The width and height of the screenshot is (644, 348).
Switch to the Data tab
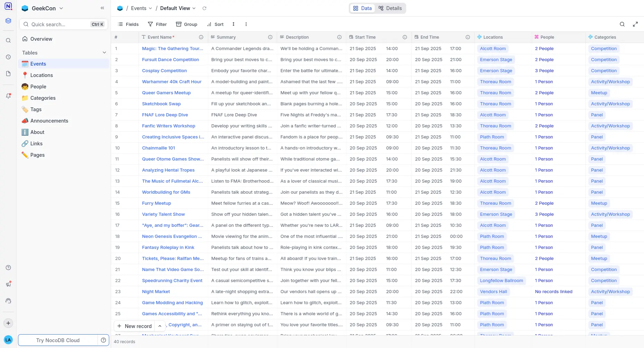362,8
